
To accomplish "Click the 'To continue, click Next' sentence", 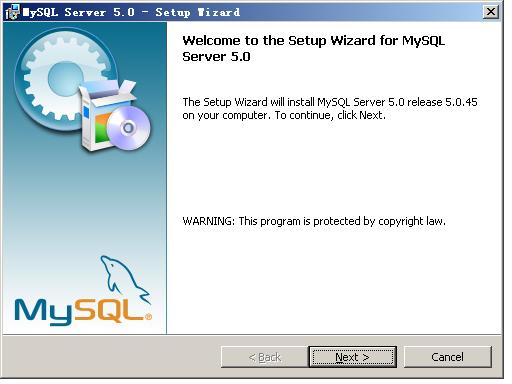I will (x=330, y=115).
